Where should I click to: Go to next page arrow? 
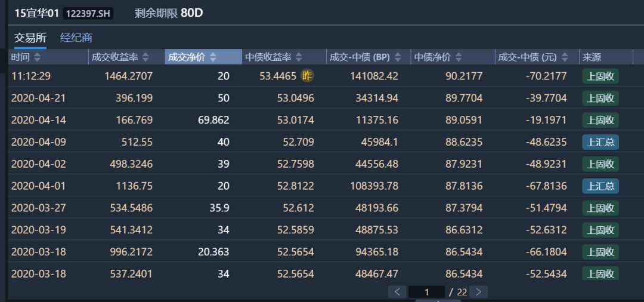478,292
